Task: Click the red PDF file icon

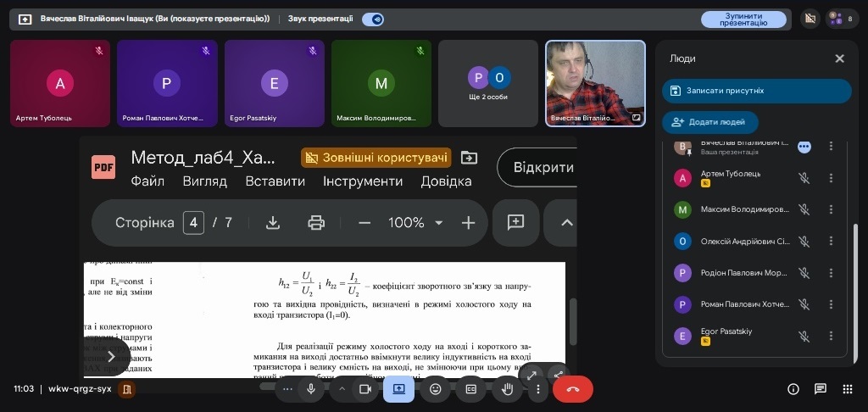Action: tap(103, 167)
